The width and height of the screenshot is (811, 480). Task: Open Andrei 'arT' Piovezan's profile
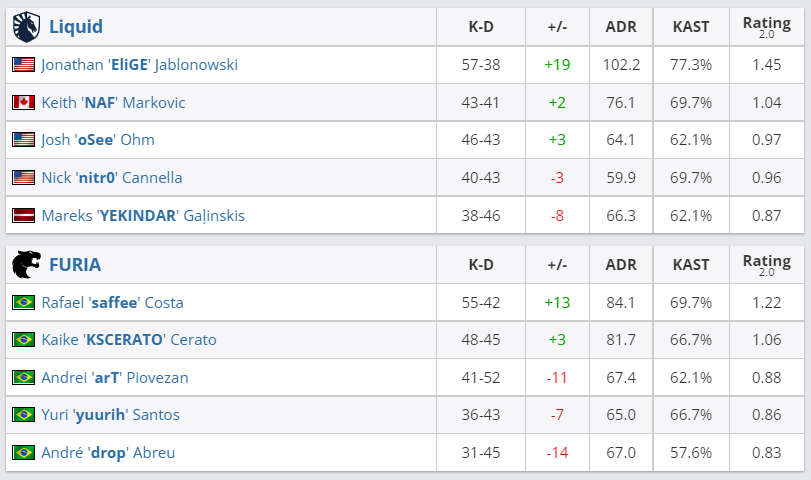point(115,377)
